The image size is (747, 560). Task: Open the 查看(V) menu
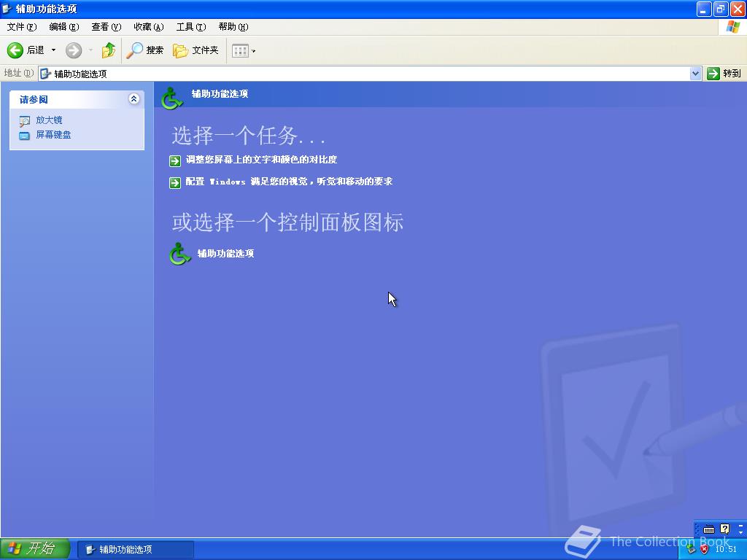(x=107, y=27)
